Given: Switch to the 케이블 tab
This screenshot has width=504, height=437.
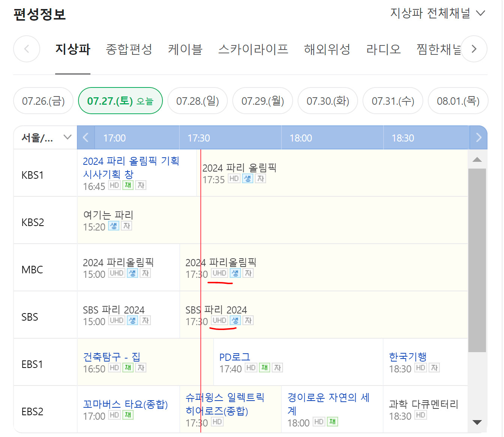Looking at the screenshot, I should point(185,49).
